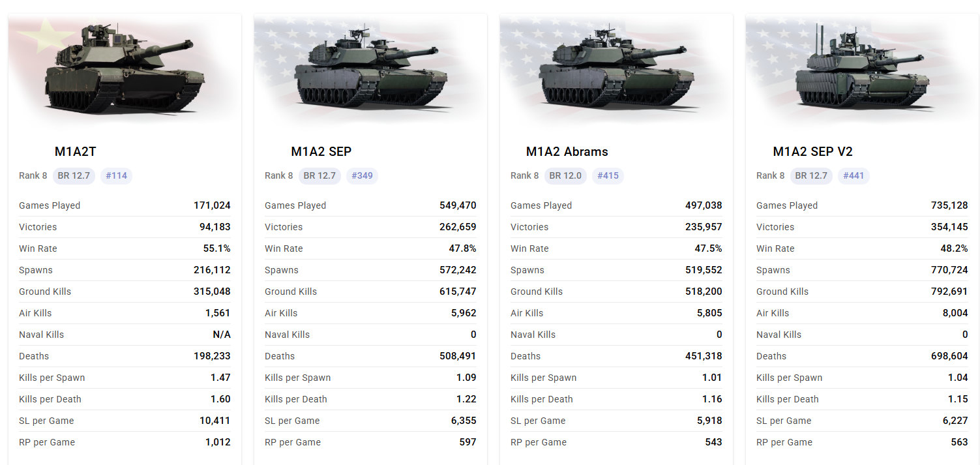Click the #415 ranking badge
The image size is (980, 465).
click(x=608, y=175)
